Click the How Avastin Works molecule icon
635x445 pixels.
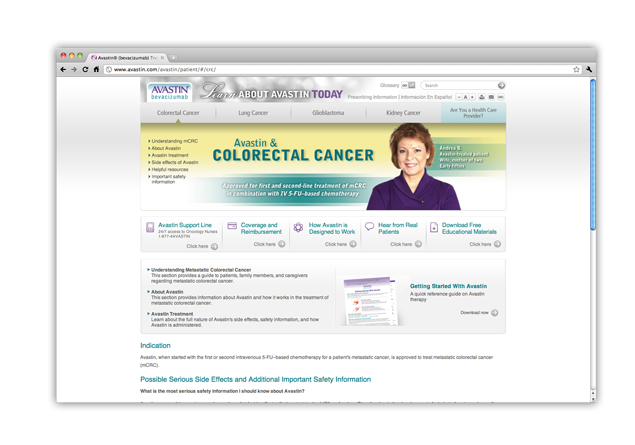298,227
